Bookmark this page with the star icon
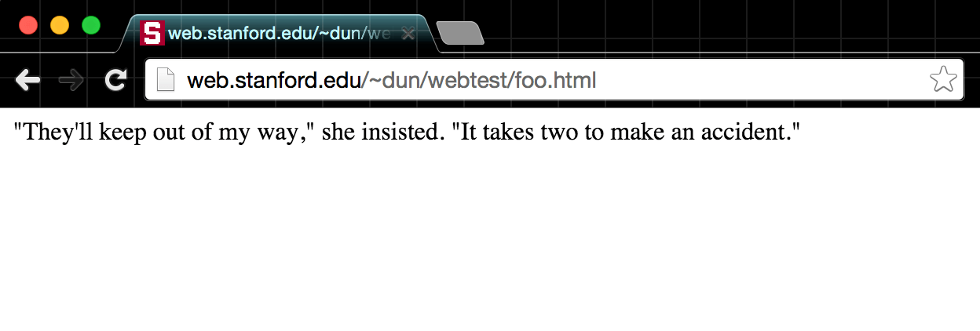This screenshot has height=331, width=980. (x=943, y=80)
